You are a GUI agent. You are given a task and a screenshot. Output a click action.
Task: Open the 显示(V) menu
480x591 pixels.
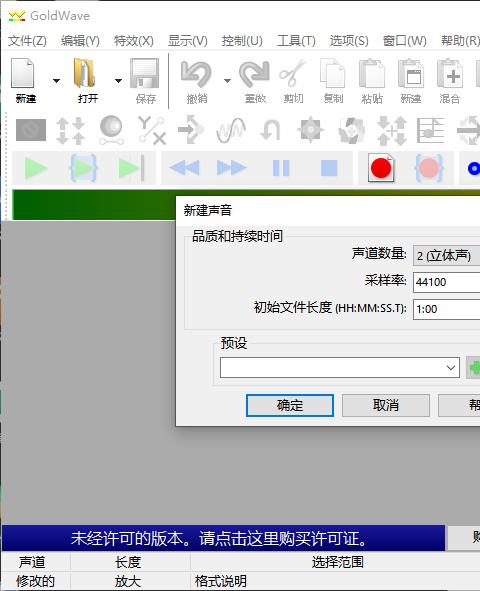tap(188, 41)
